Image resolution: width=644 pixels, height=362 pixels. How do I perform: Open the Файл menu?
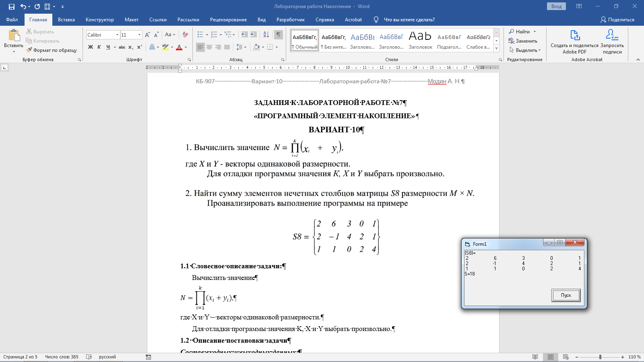point(12,19)
